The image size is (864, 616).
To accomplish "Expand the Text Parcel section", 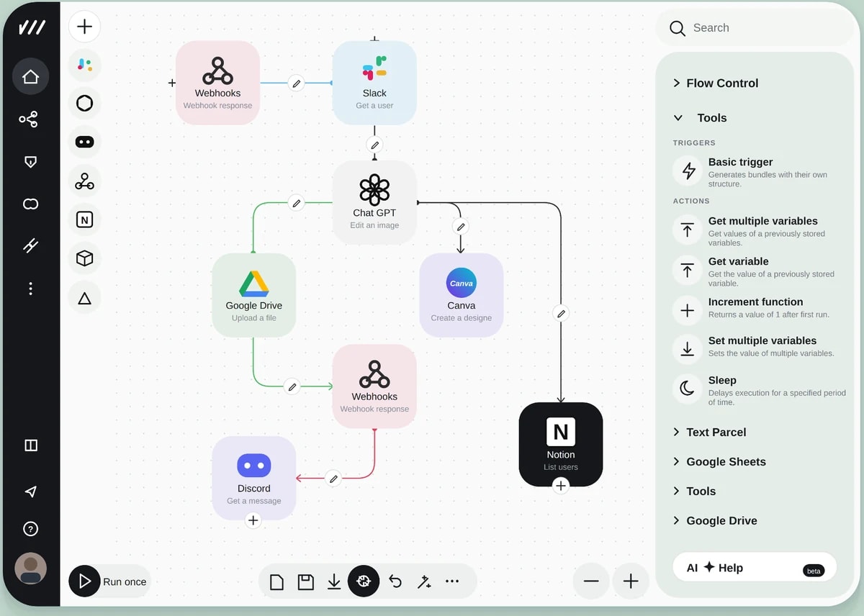I will 709,432.
